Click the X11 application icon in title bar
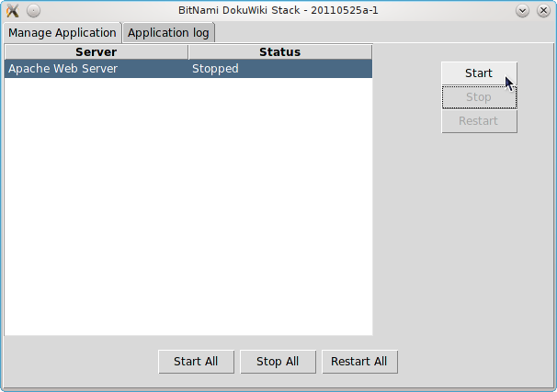The height and width of the screenshot is (392, 557). [x=13, y=10]
